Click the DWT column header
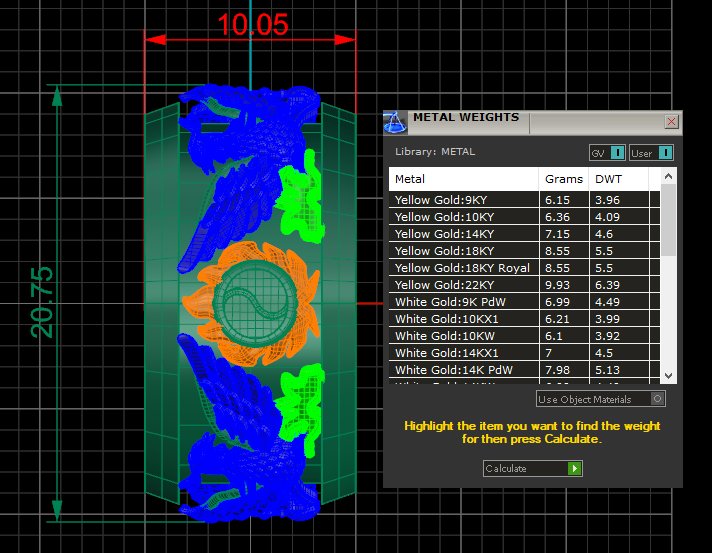The height and width of the screenshot is (553, 712). [x=618, y=179]
